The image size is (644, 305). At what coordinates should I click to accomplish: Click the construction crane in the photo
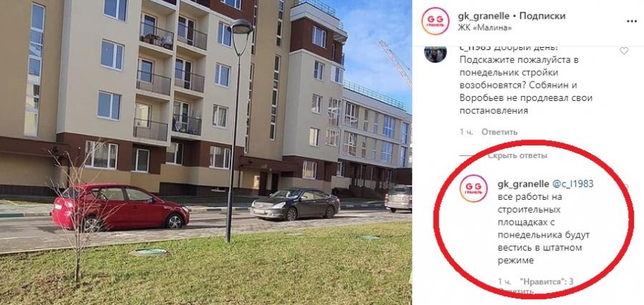396,62
